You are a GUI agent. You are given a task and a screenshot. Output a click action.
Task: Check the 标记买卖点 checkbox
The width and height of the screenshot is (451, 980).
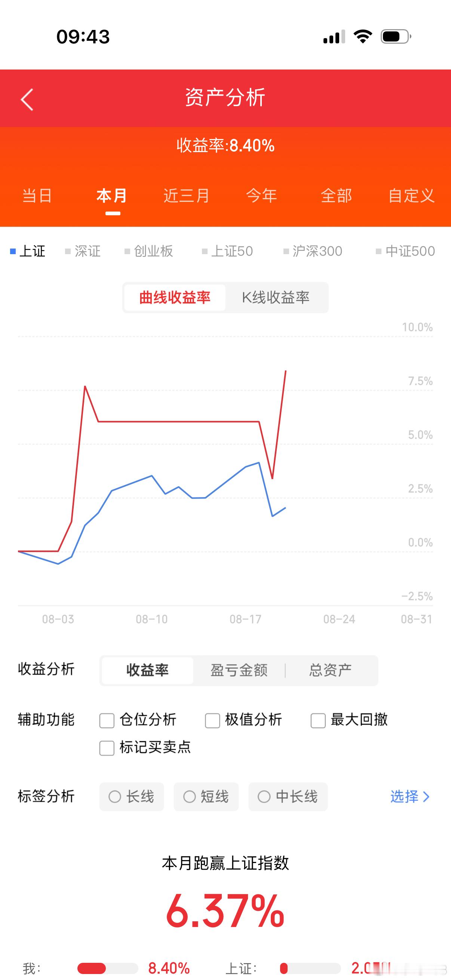pyautogui.click(x=107, y=748)
